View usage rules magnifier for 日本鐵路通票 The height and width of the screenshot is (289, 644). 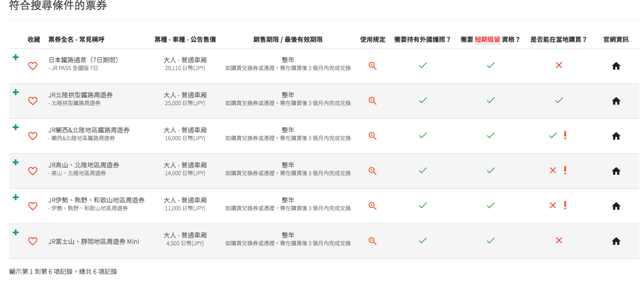373,66
